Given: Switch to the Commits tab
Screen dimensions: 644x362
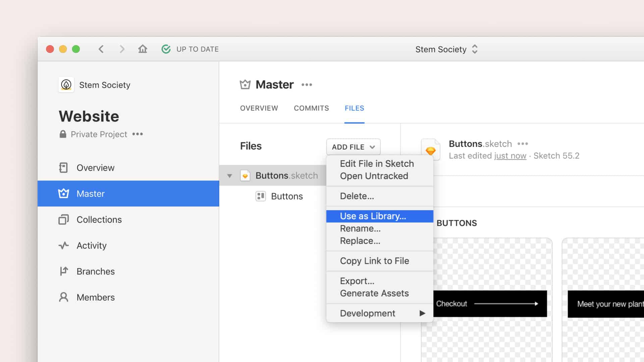Looking at the screenshot, I should (311, 108).
